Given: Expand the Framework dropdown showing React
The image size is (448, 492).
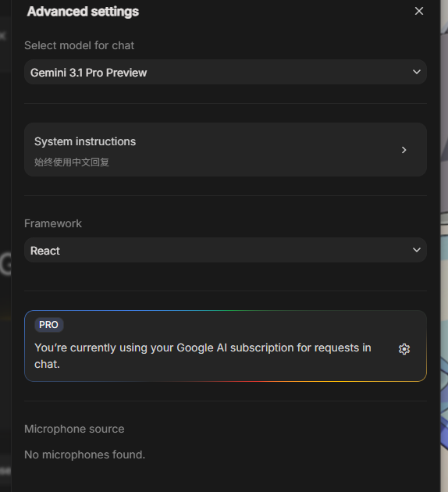Looking at the screenshot, I should [x=226, y=250].
